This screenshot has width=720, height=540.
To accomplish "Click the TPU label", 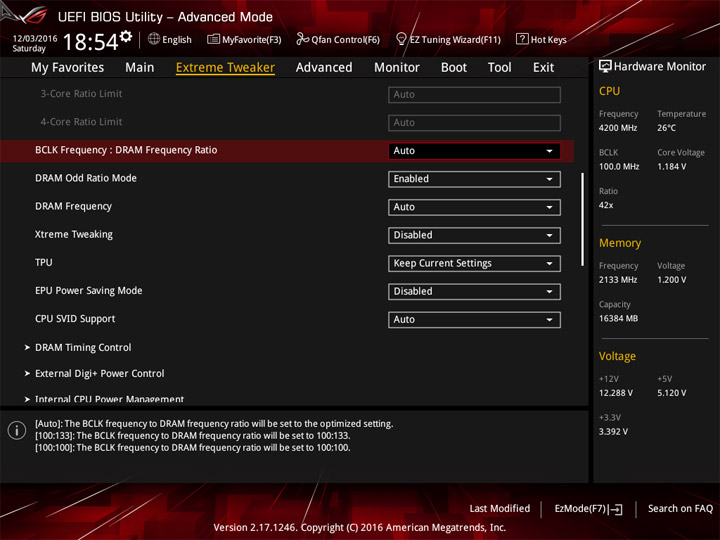I will [x=44, y=262].
